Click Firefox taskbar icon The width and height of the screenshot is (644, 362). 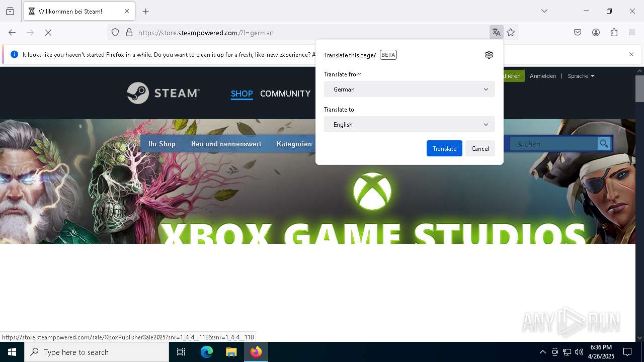pyautogui.click(x=256, y=352)
